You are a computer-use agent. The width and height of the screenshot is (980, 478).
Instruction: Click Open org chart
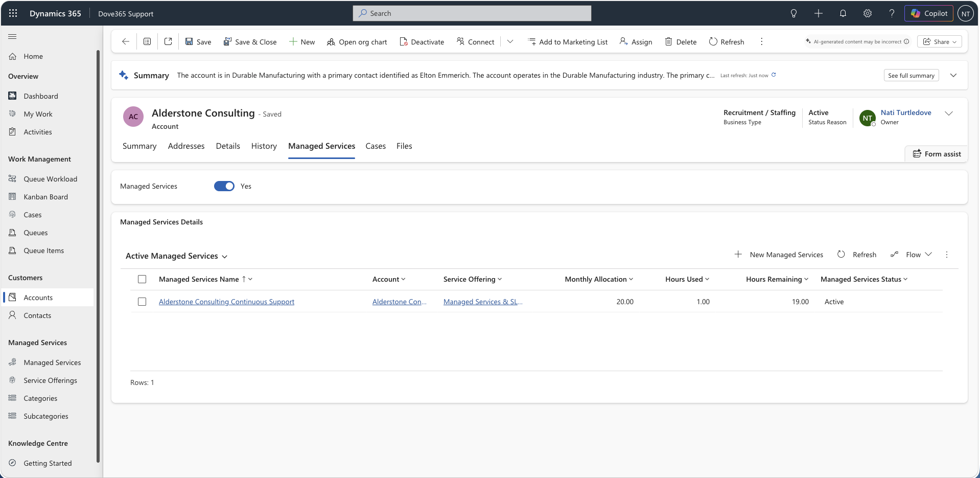click(x=357, y=42)
